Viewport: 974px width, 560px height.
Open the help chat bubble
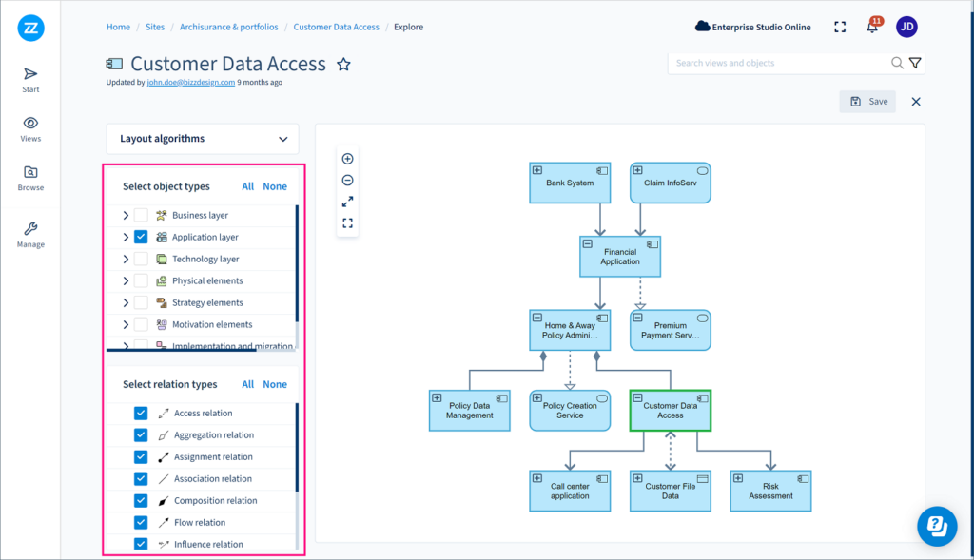tap(937, 526)
